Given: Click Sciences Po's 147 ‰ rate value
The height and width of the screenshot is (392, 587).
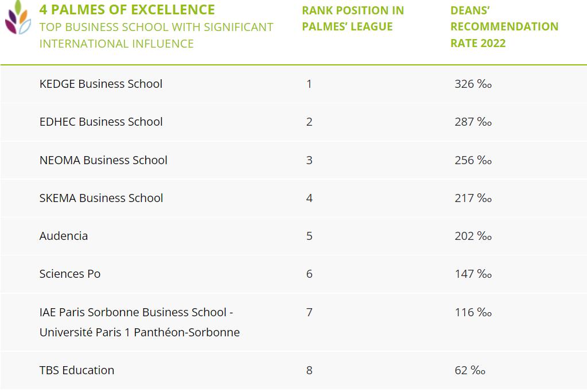Looking at the screenshot, I should tap(473, 274).
